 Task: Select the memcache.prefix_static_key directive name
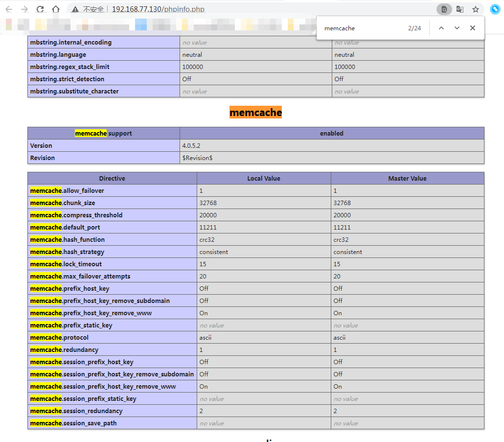point(71,325)
